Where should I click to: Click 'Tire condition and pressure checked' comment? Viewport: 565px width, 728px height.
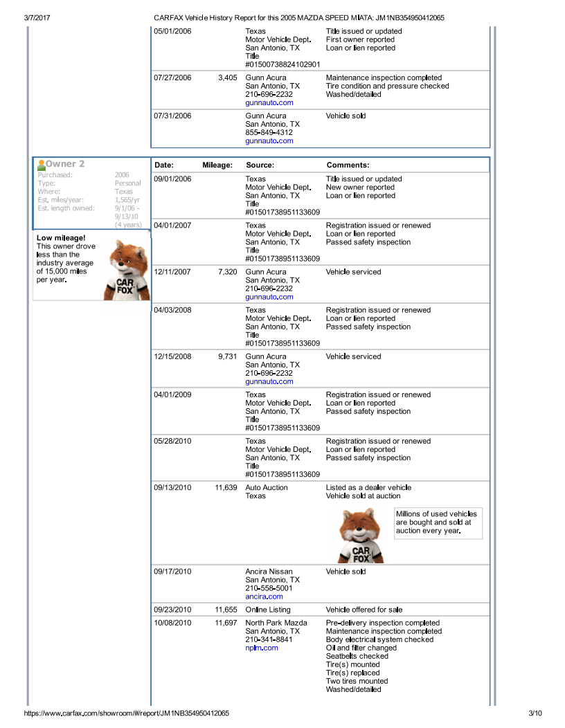[388, 86]
